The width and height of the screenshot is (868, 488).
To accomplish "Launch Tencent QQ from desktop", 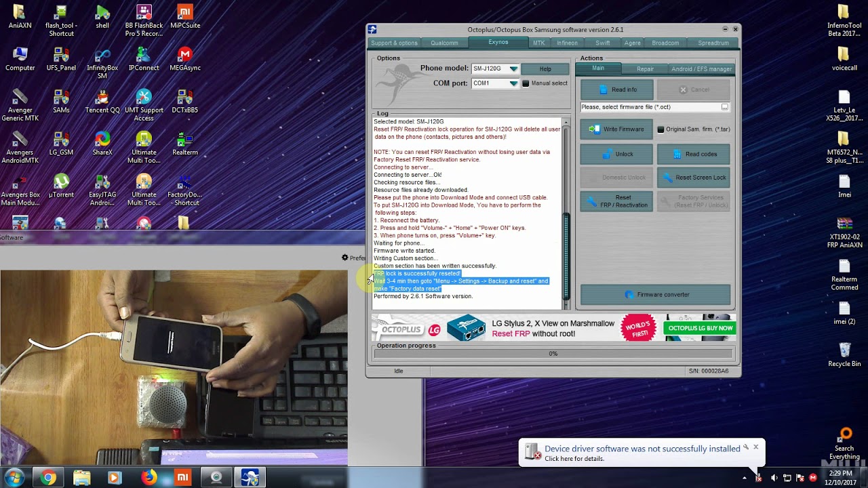I will pyautogui.click(x=102, y=102).
